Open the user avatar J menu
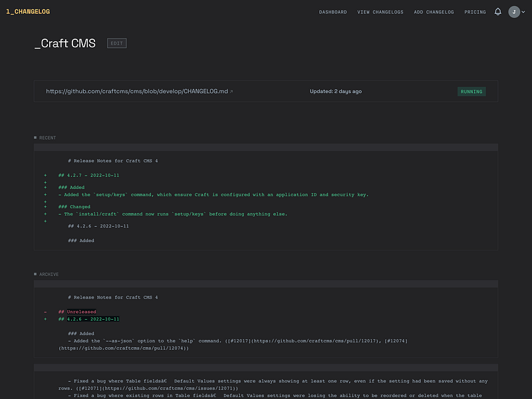 pos(514,12)
